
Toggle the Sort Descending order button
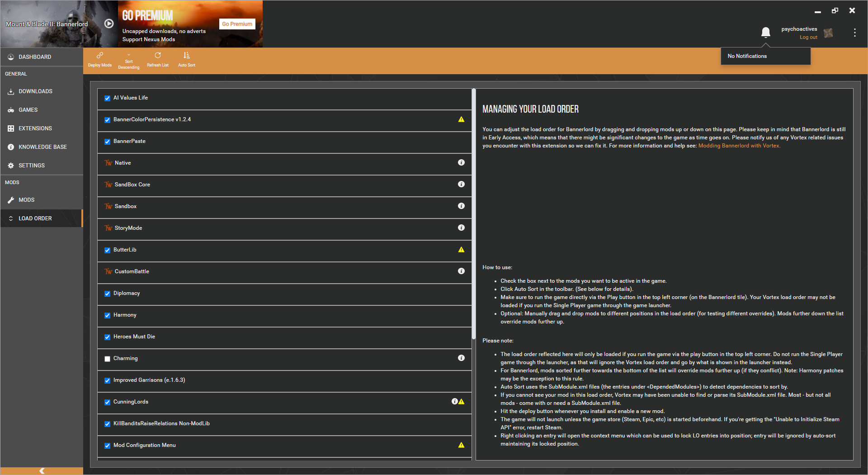(129, 62)
